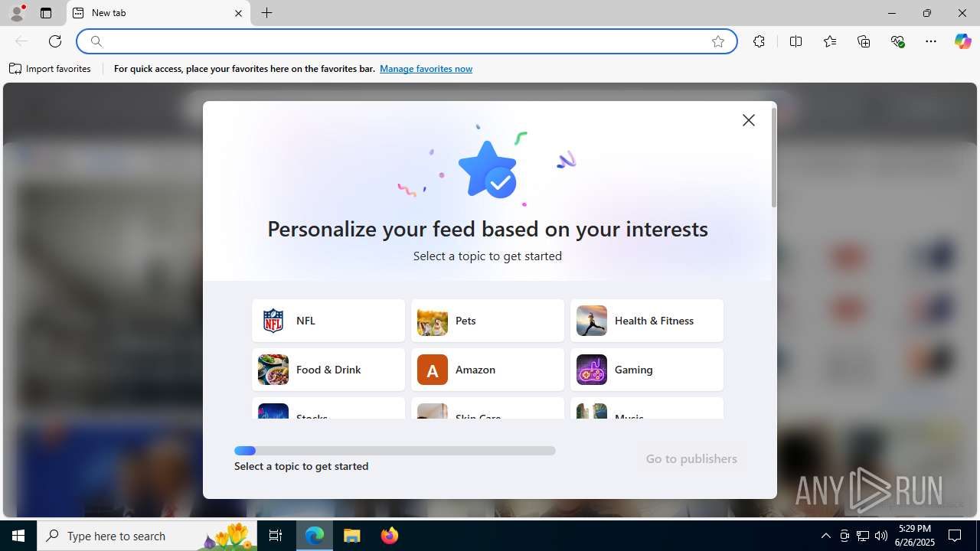Click Import favorites
Viewport: 980px width, 551px height.
(x=50, y=69)
